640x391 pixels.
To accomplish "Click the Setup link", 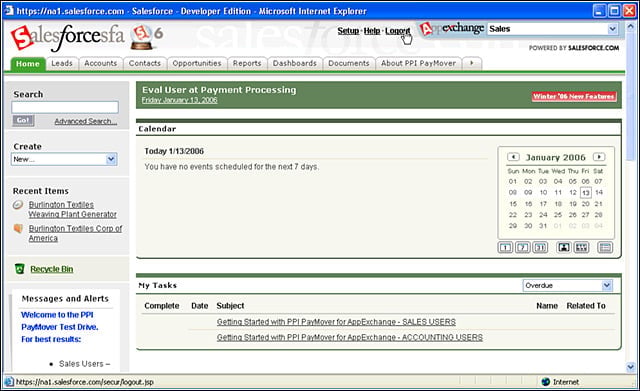I will [348, 31].
